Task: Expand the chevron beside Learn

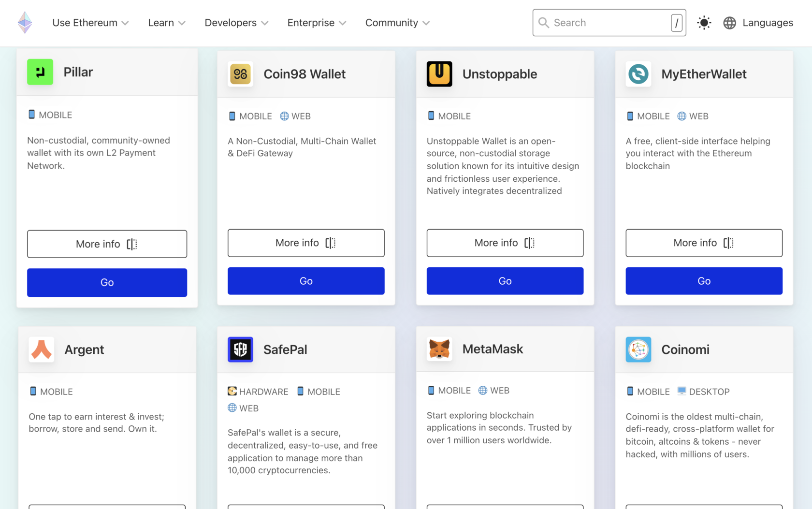Action: click(x=182, y=23)
